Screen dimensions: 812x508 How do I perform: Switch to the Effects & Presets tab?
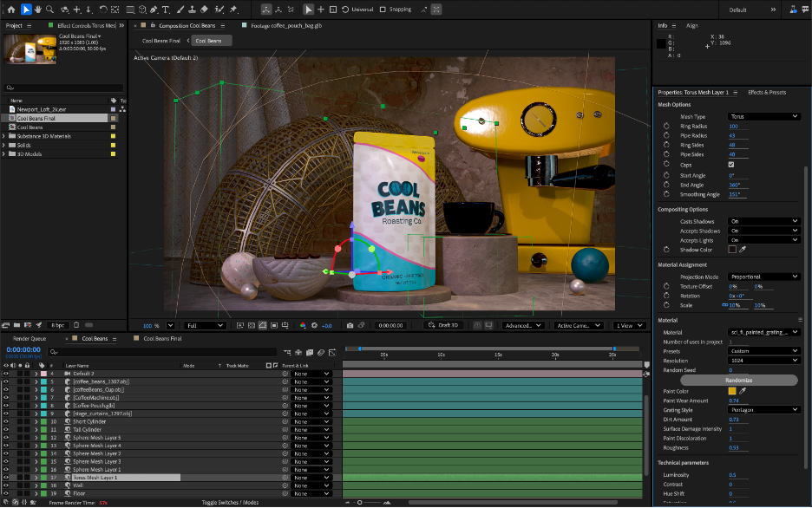(x=767, y=92)
